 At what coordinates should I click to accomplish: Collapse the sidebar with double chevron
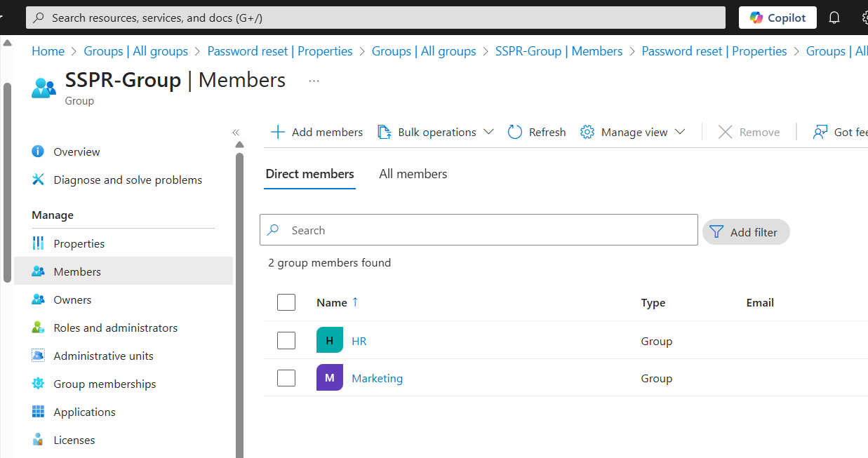pos(236,133)
